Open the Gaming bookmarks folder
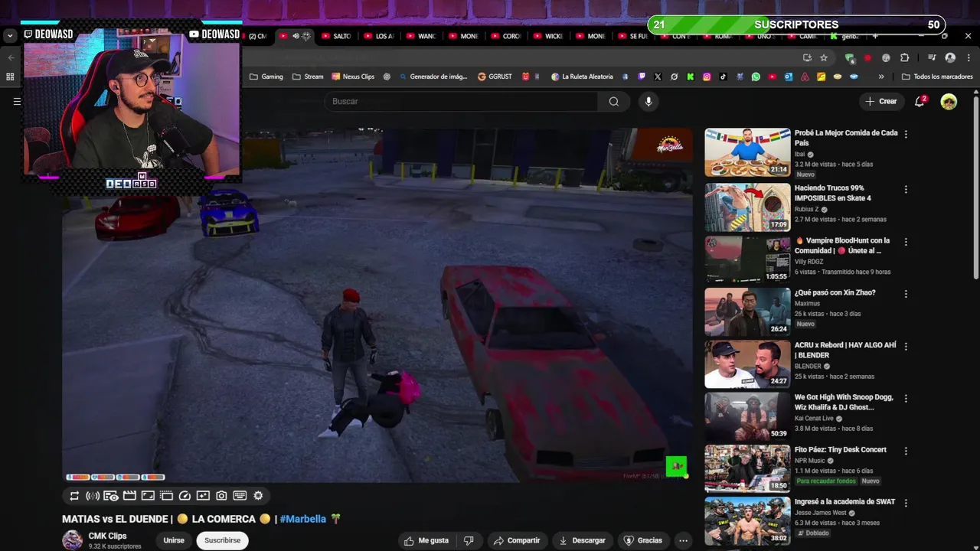The width and height of the screenshot is (980, 551). click(266, 77)
